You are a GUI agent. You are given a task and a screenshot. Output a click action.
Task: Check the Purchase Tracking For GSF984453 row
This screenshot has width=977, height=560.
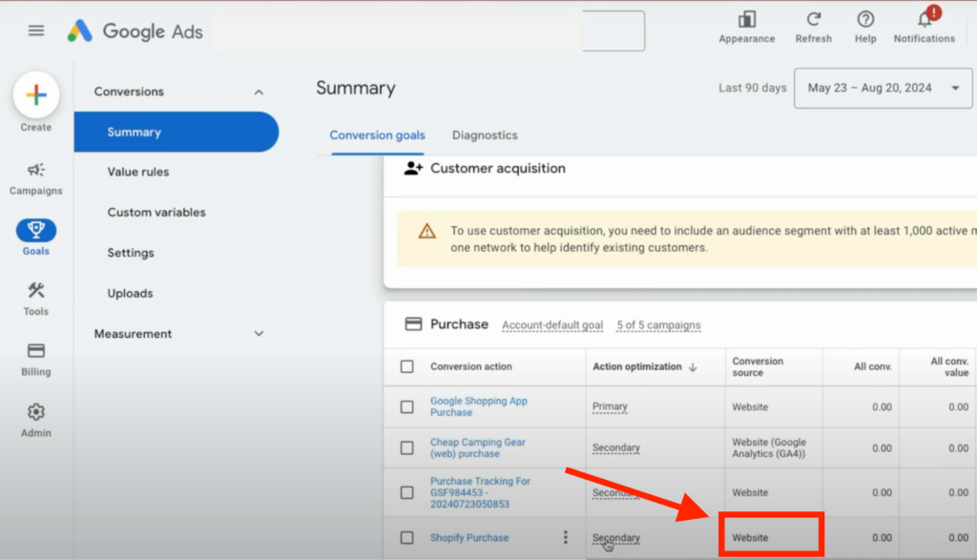(x=406, y=492)
